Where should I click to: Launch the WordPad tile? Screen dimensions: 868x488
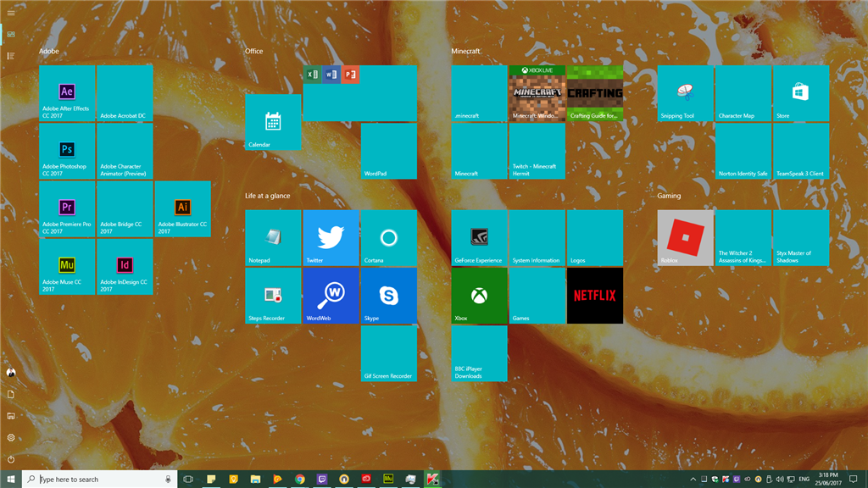tap(389, 151)
